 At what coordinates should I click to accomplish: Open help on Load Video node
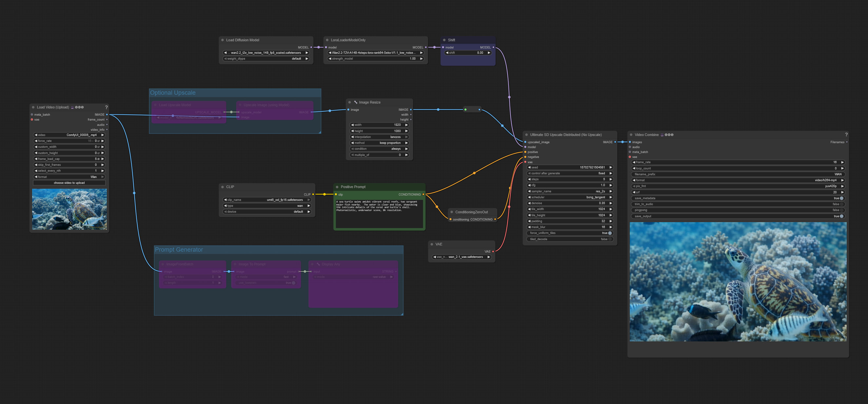coord(106,107)
